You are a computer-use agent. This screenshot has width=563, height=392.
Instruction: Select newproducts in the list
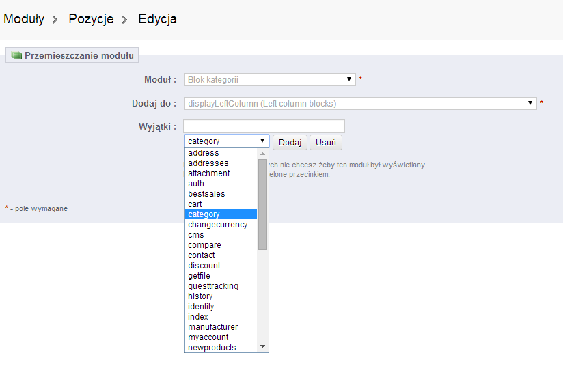tap(221, 348)
